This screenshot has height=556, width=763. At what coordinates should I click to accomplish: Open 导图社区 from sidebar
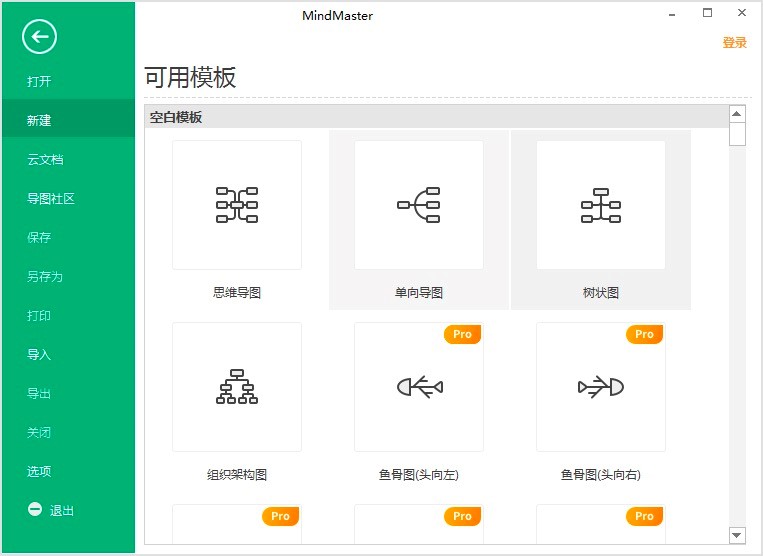(x=51, y=198)
